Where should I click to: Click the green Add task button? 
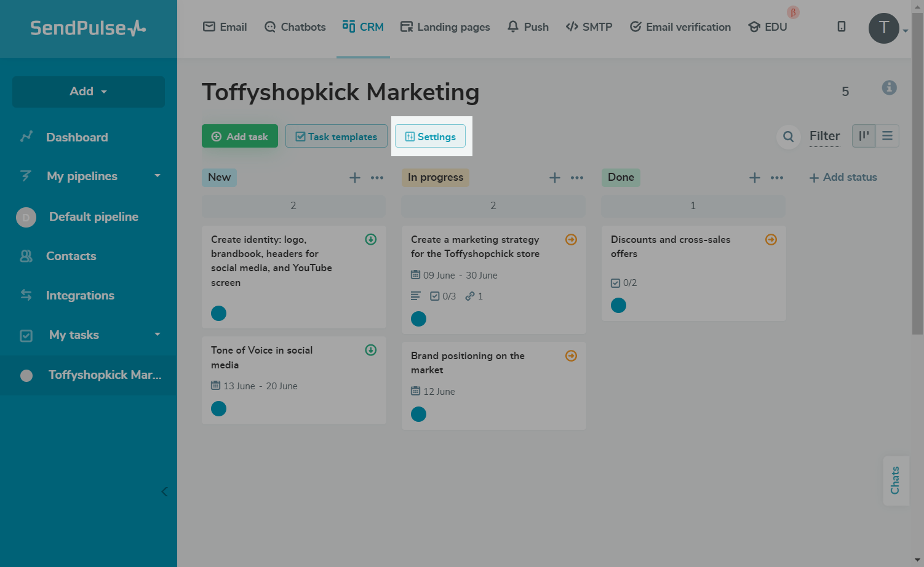pos(240,137)
